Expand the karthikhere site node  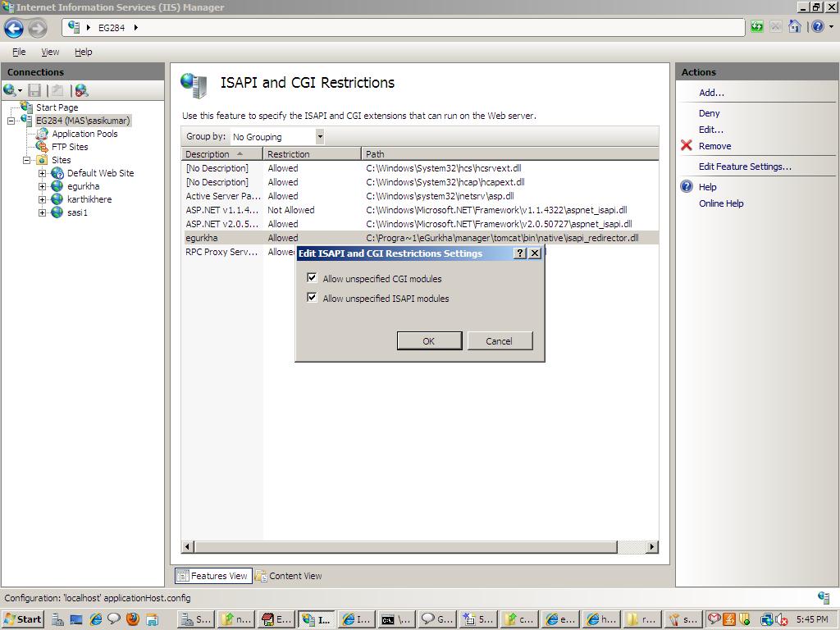43,199
